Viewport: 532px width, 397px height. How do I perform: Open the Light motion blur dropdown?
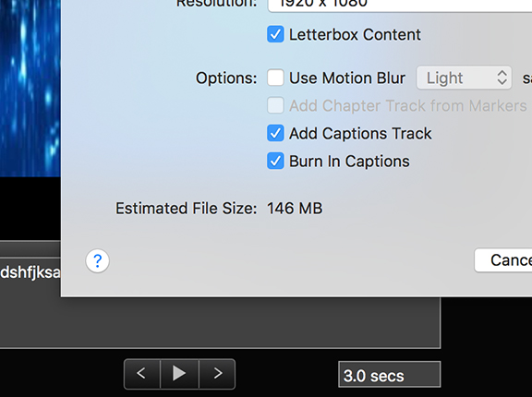point(464,78)
